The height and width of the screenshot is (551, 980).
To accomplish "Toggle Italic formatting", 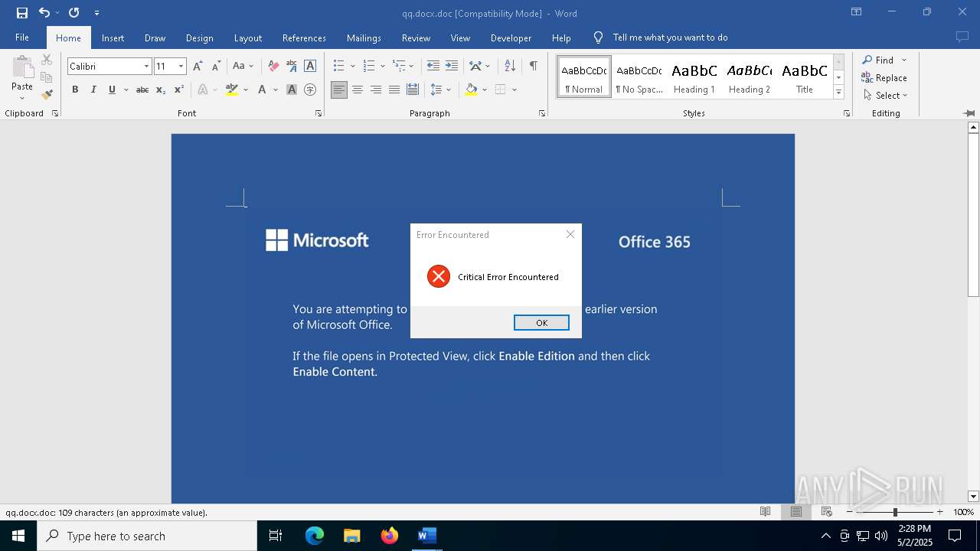I will click(93, 90).
